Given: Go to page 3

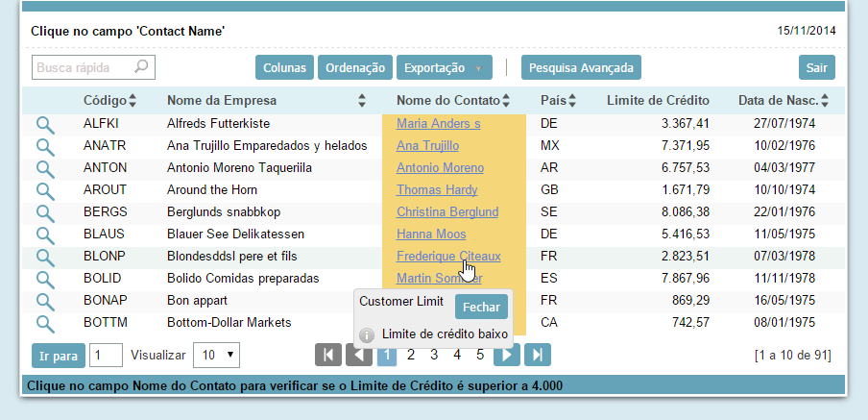Looking at the screenshot, I should [x=434, y=355].
